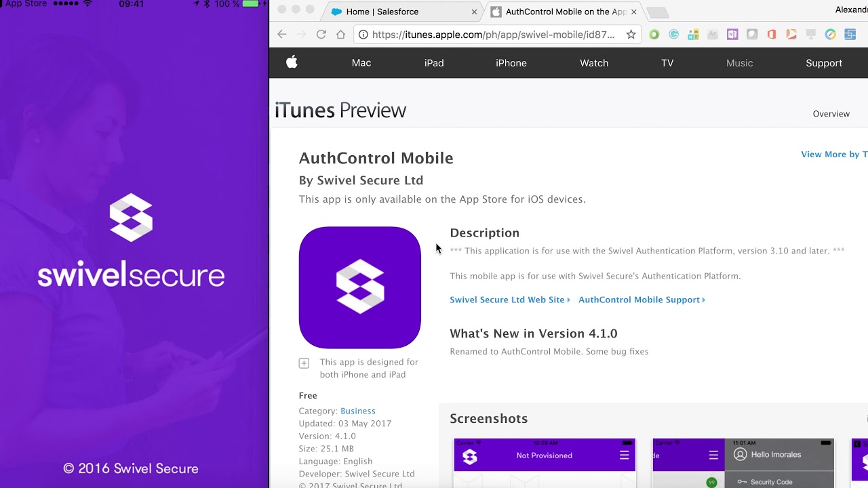Click '© 2016 Swivel Secure' on phone screen
868x488 pixels.
tap(131, 468)
